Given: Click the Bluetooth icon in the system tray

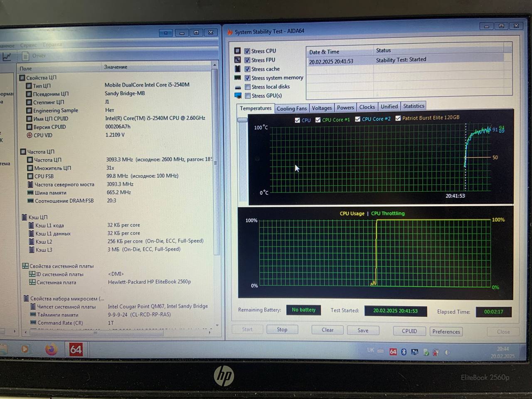Looking at the screenshot, I should click(x=403, y=352).
